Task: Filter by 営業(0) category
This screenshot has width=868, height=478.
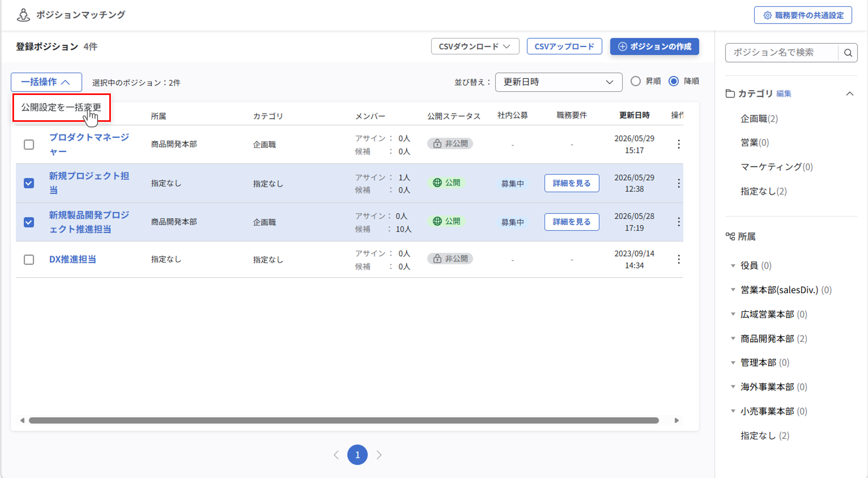Action: pos(755,143)
